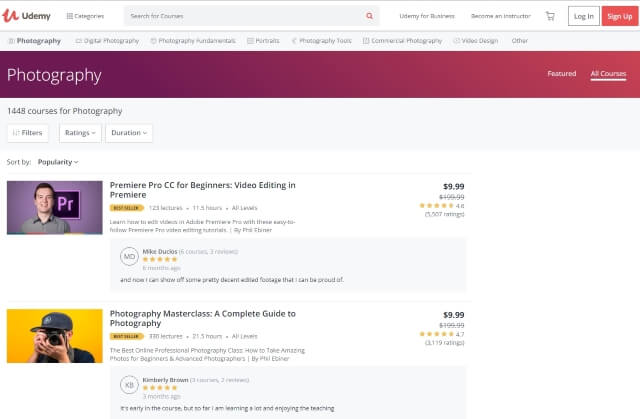Open the shopping cart icon

pyautogui.click(x=550, y=16)
